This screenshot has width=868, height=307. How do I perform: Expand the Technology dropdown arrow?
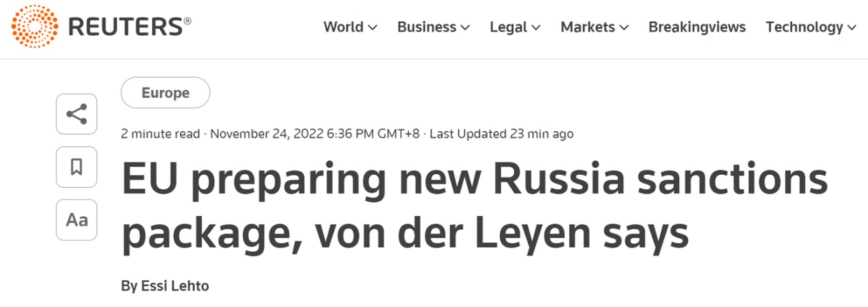click(852, 28)
